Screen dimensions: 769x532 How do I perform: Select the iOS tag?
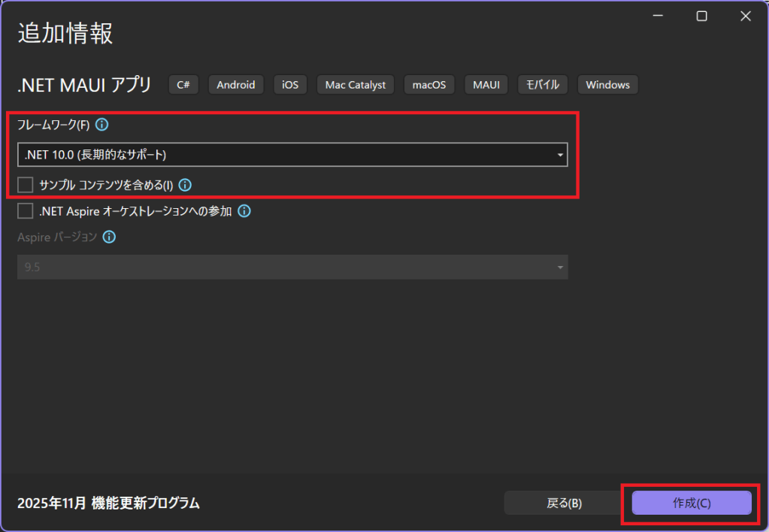pos(290,85)
